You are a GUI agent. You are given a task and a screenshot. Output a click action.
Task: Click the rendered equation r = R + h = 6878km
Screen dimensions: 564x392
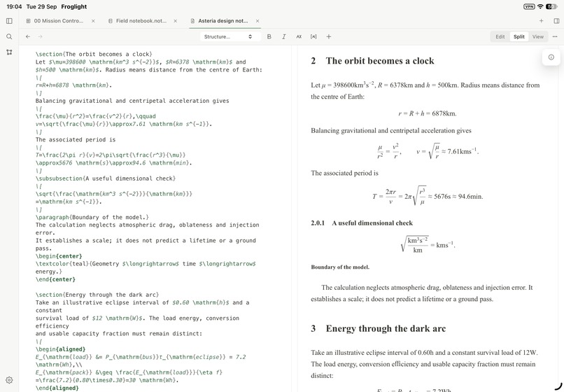(x=428, y=113)
